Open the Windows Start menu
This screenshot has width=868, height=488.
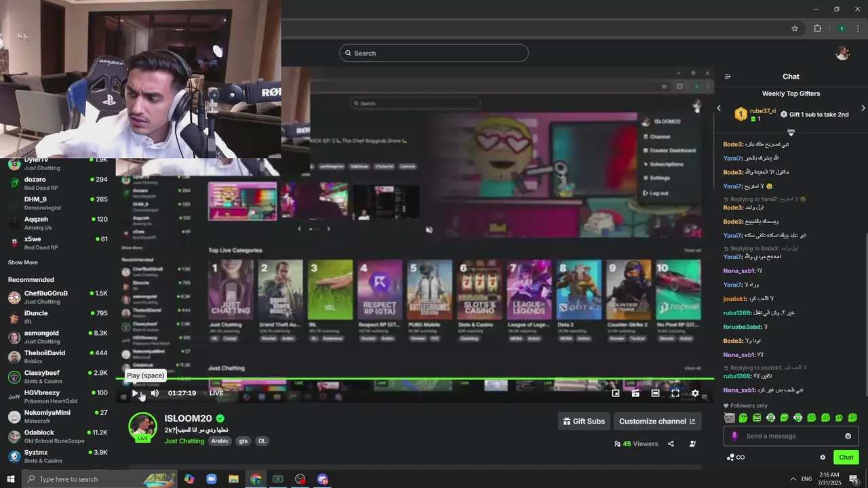[11, 479]
